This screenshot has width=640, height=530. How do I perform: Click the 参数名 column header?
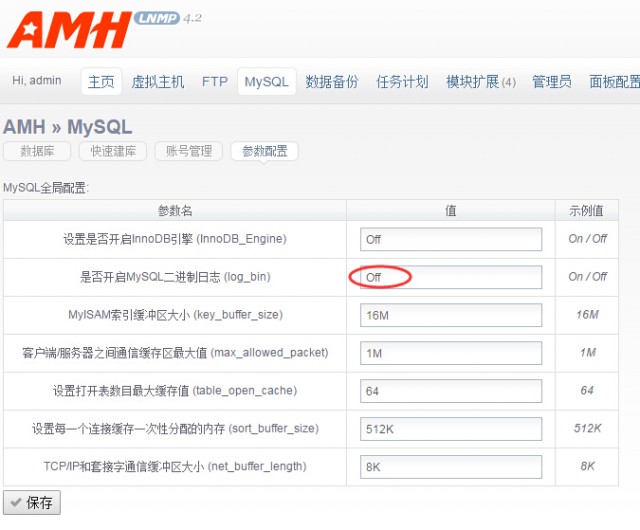click(175, 211)
